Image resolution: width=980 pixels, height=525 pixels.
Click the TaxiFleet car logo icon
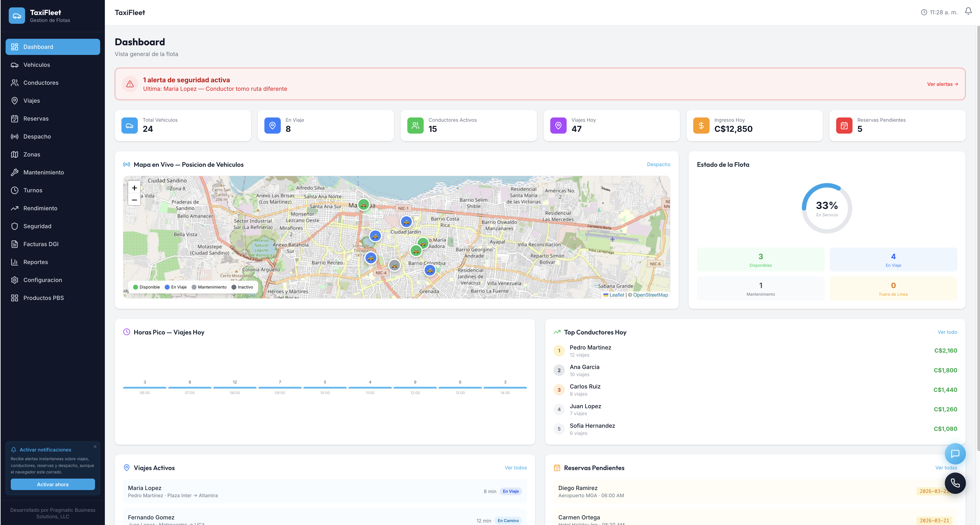(17, 16)
